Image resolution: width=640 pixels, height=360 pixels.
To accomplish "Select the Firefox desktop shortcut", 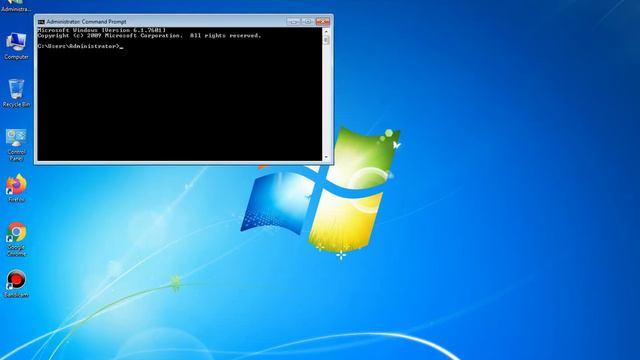I will tap(16, 188).
